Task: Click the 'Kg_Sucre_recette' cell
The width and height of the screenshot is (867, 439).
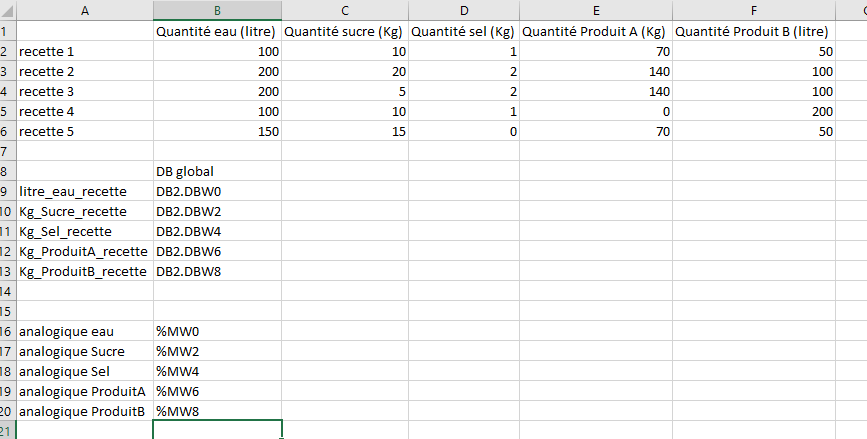Action: click(85, 211)
